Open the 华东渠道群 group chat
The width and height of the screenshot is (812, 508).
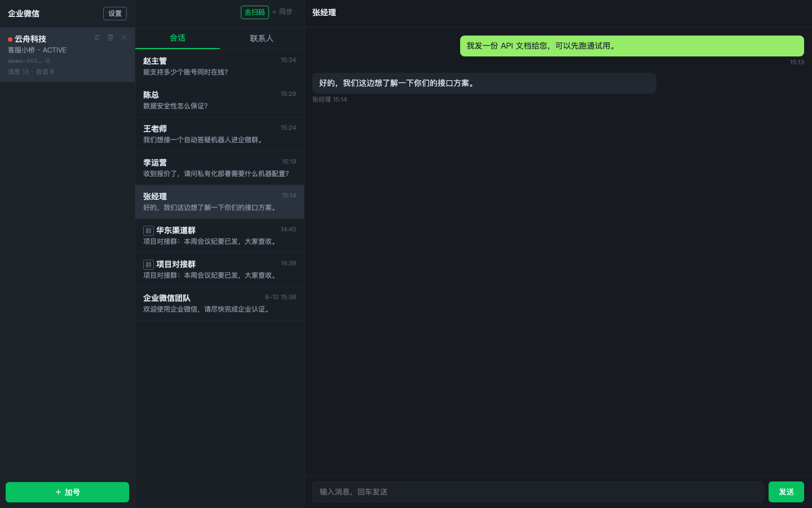pyautogui.click(x=219, y=236)
